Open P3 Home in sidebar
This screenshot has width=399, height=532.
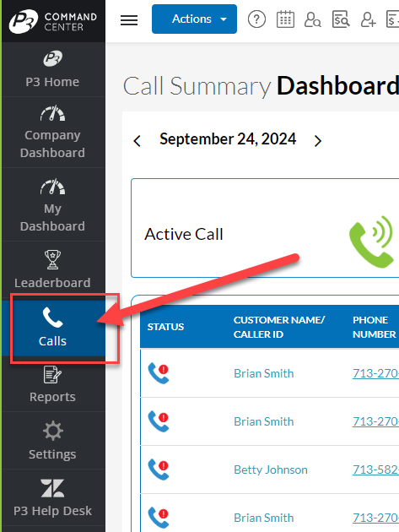coord(53,69)
